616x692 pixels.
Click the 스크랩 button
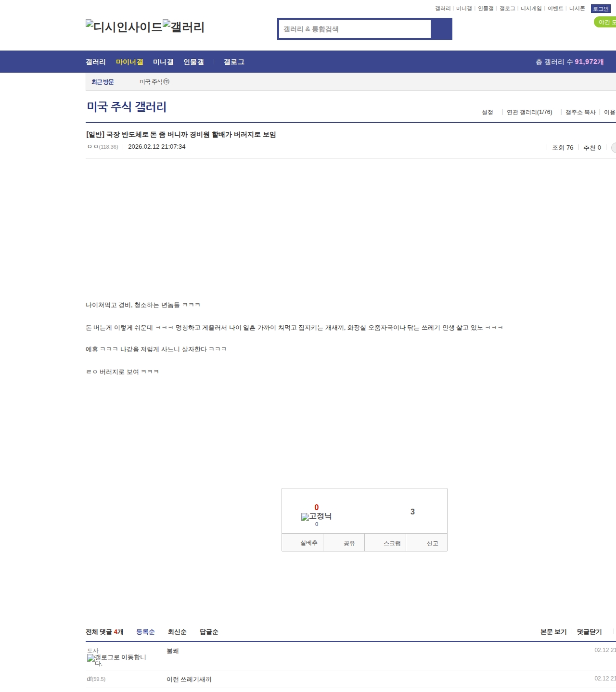point(385,542)
